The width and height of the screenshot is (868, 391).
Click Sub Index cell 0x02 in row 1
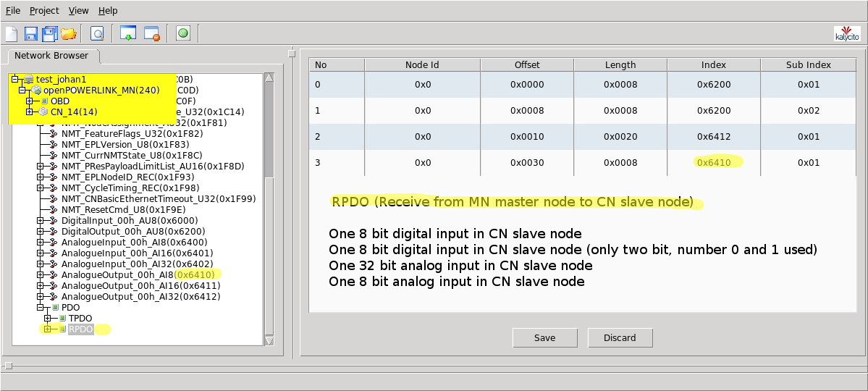pos(808,111)
